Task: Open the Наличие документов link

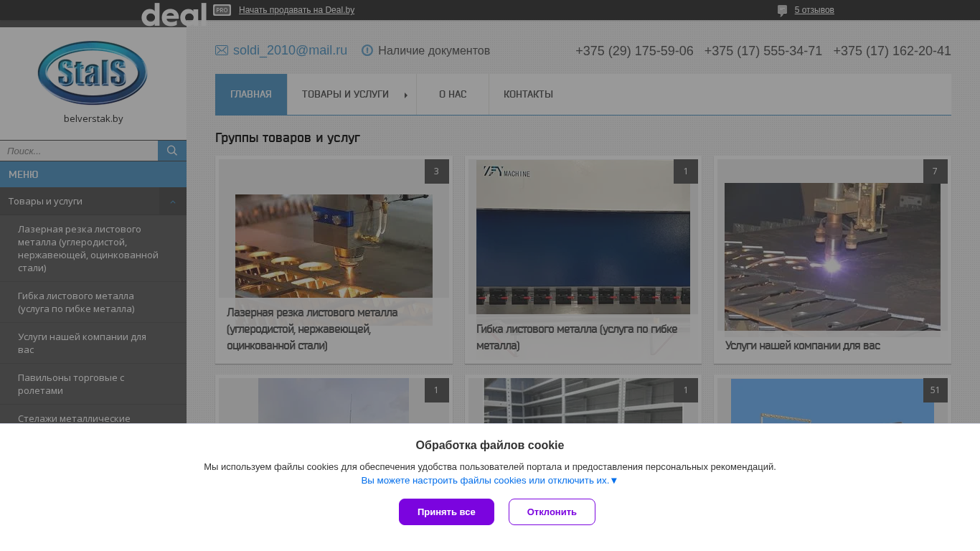Action: tap(434, 50)
